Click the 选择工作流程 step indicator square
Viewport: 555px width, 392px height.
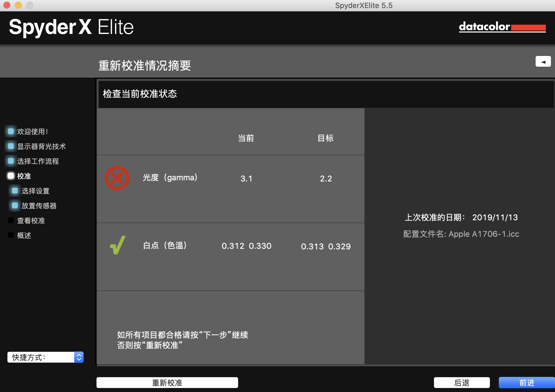[x=11, y=161]
